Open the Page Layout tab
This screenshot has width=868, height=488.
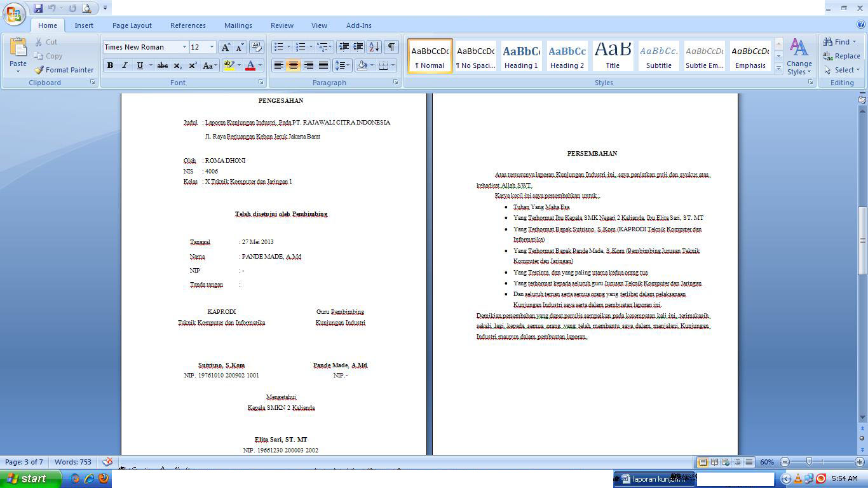[x=132, y=25]
